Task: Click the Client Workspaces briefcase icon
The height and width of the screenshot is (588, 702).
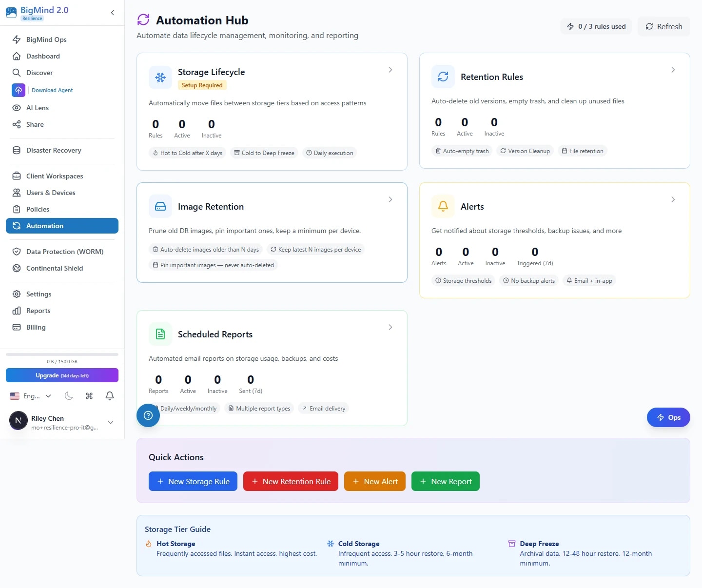Action: coord(17,176)
